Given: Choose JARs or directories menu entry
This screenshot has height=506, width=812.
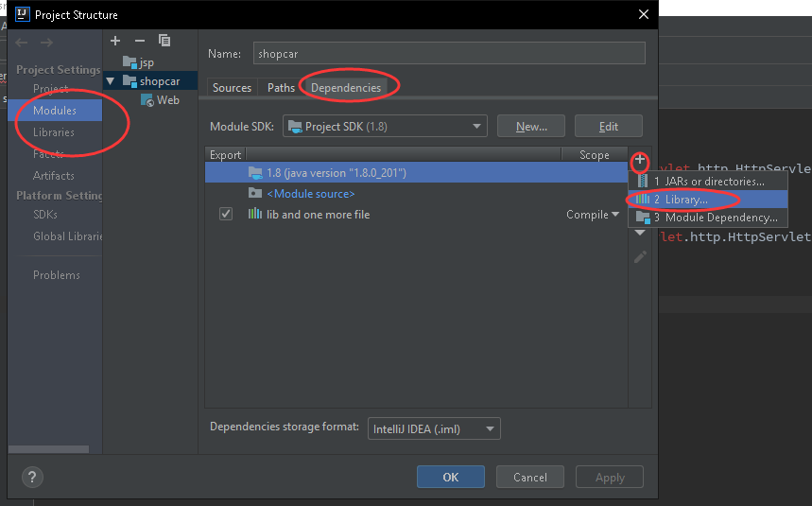Looking at the screenshot, I should [708, 182].
